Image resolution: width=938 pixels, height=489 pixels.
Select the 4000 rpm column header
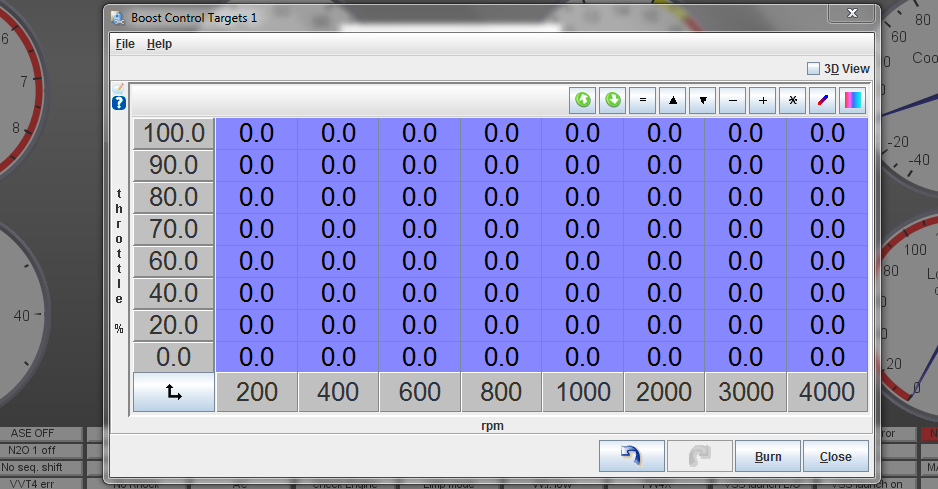click(x=827, y=393)
